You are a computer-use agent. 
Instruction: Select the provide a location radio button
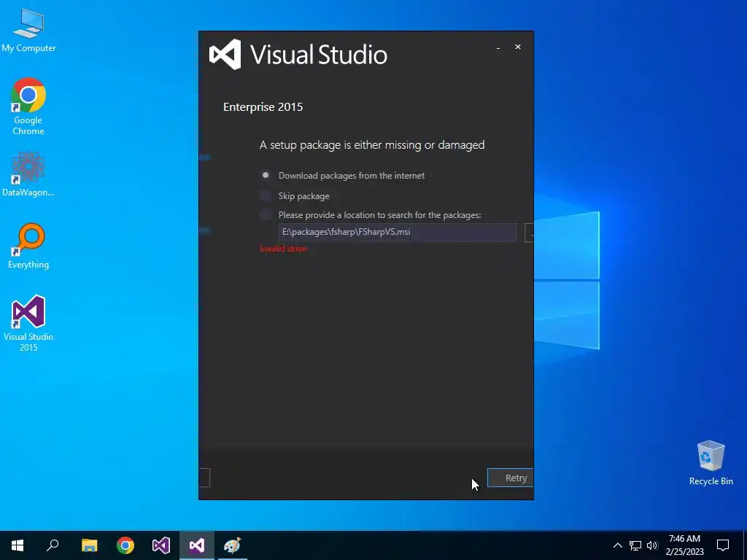pos(266,215)
